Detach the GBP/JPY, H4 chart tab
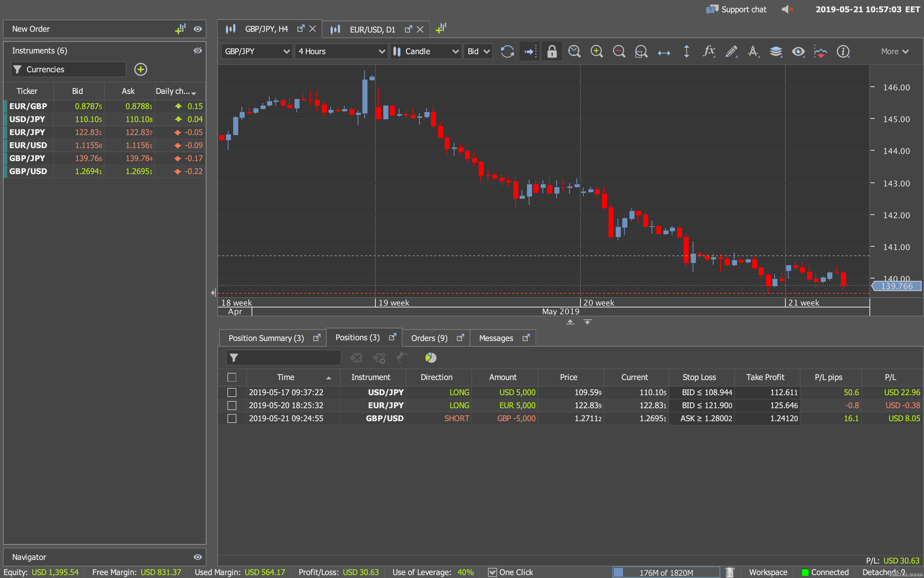The width and height of the screenshot is (924, 578). tap(301, 28)
